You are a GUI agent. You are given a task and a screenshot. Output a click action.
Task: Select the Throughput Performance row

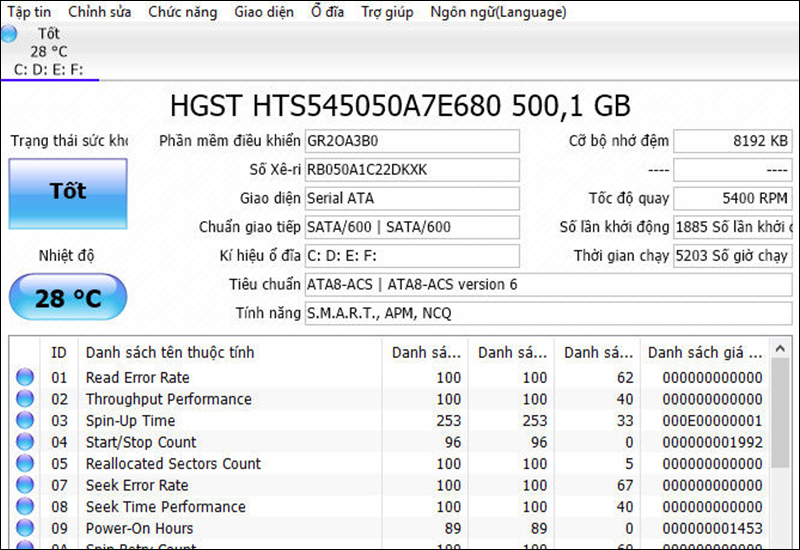pos(390,398)
